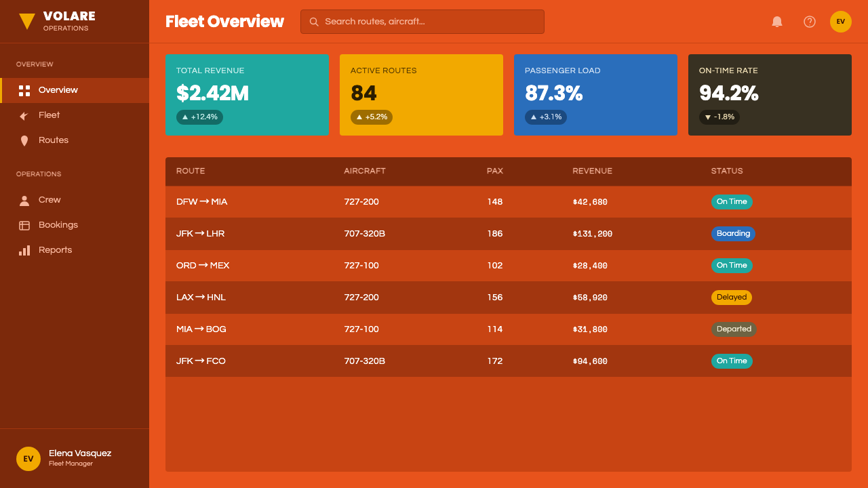Click the Bookings table icon
Screen dimensions: 868x488
pyautogui.click(x=24, y=226)
